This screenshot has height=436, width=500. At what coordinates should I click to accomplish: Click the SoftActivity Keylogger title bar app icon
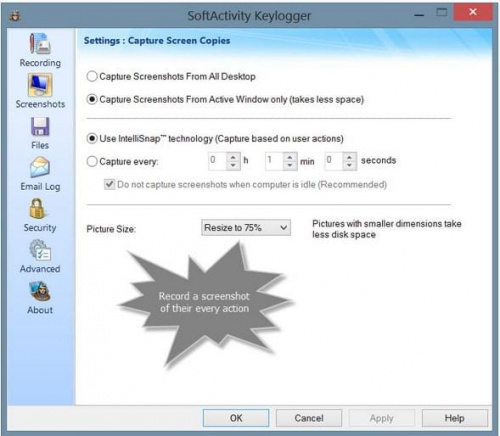coord(15,15)
